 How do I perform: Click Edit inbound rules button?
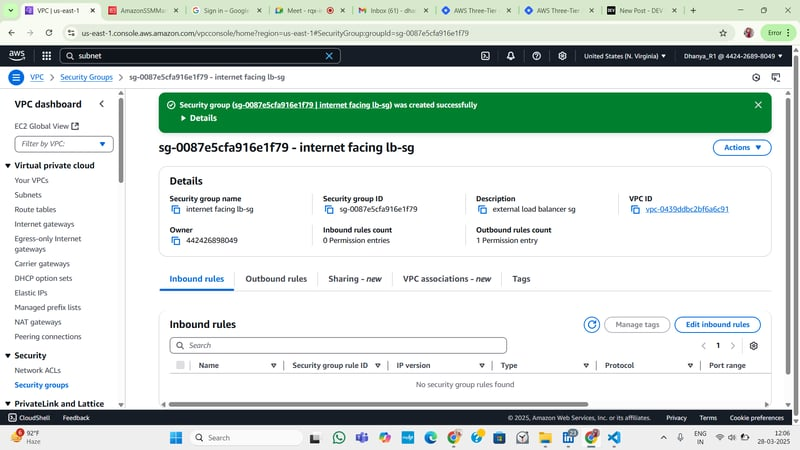pos(717,324)
